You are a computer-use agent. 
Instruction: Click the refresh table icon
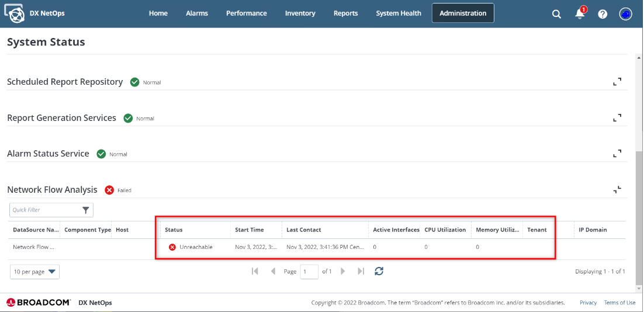[x=379, y=271]
